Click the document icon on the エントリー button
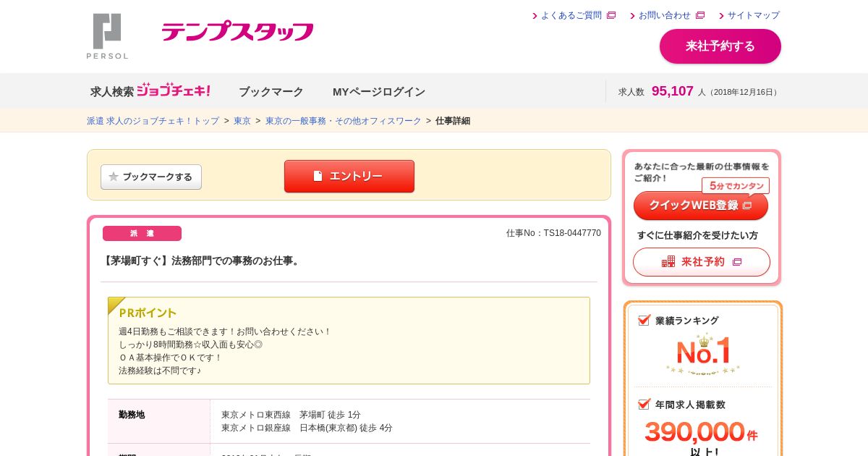Viewport: 868px width, 456px height. coord(318,176)
